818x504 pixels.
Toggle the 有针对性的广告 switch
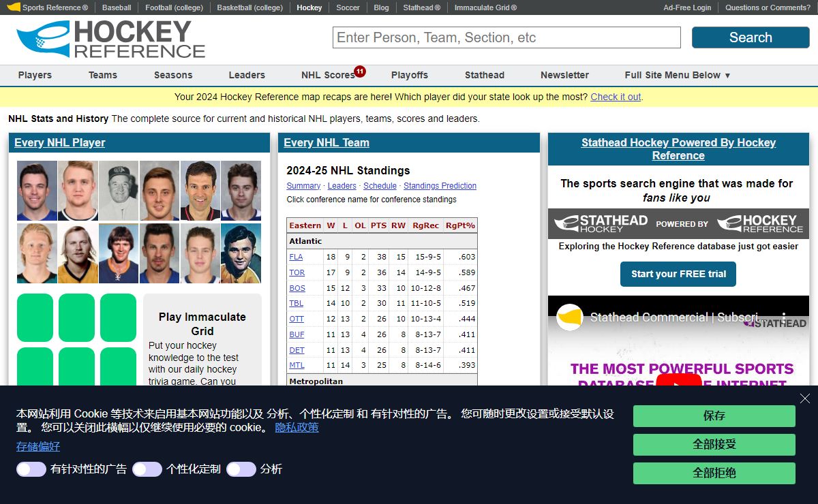pos(31,469)
